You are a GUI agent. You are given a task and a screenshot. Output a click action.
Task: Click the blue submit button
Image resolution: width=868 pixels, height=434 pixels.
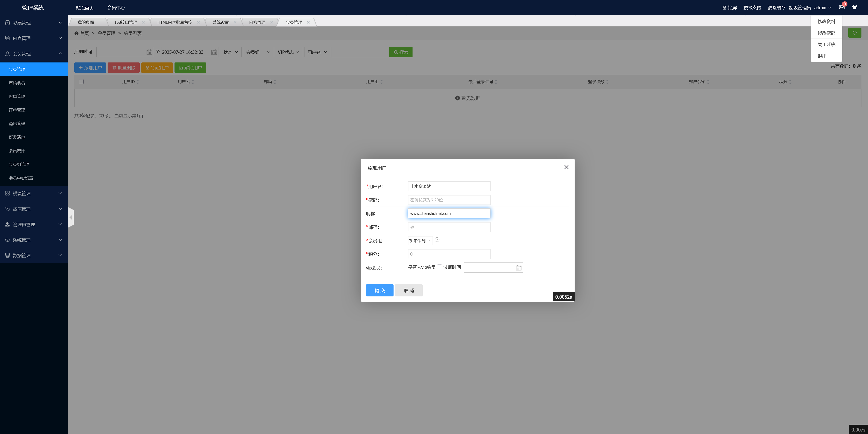380,290
